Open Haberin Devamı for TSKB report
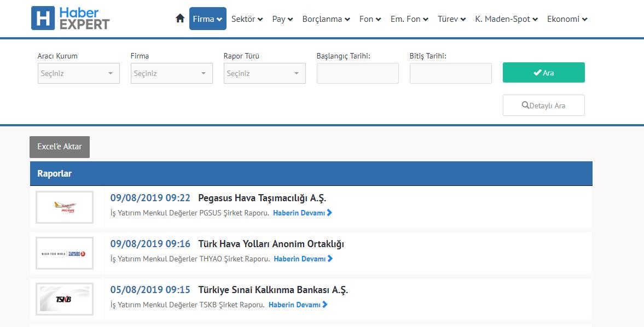This screenshot has height=327, width=644. tap(298, 305)
